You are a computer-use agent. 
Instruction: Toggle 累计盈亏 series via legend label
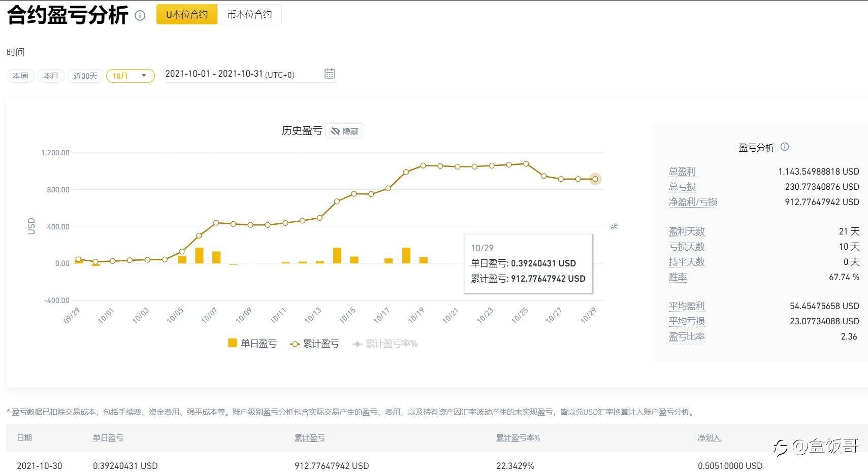tap(321, 344)
